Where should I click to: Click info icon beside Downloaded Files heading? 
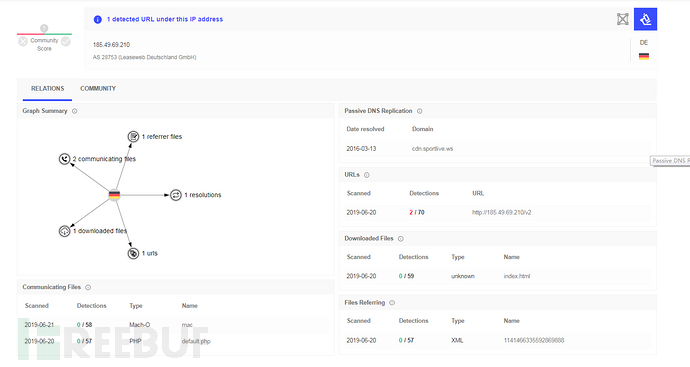(400, 239)
